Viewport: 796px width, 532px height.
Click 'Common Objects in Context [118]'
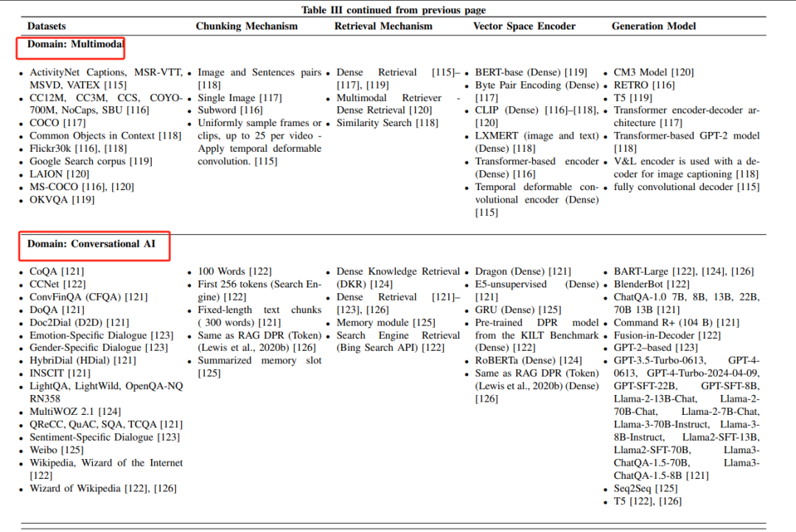(105, 136)
